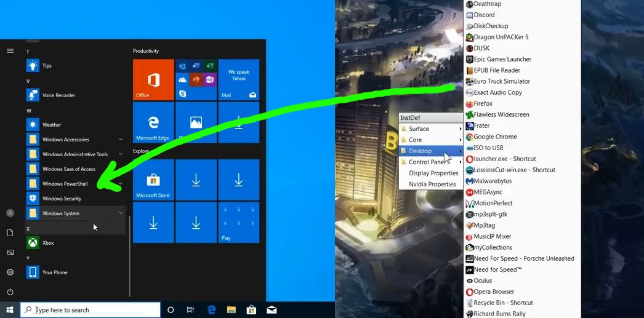
Task: Expand the Windows Administrative Tools folder
Action: pyautogui.click(x=76, y=154)
